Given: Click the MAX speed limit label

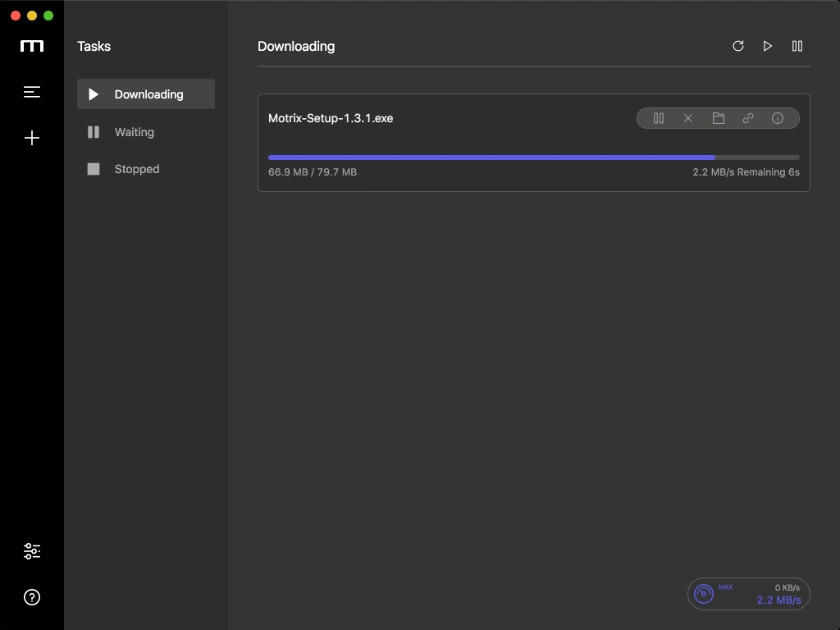Looking at the screenshot, I should pos(727,588).
